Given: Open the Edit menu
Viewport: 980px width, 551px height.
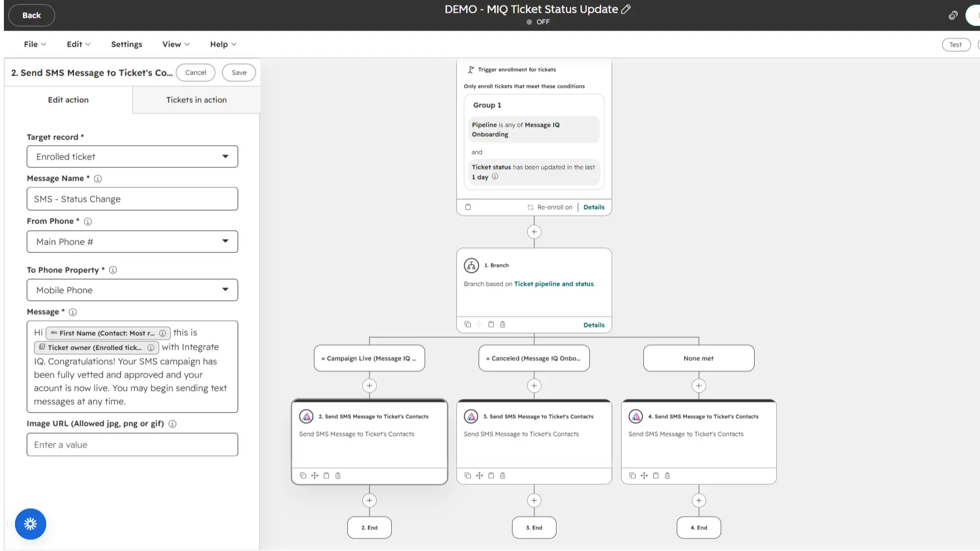Looking at the screenshot, I should coord(78,44).
